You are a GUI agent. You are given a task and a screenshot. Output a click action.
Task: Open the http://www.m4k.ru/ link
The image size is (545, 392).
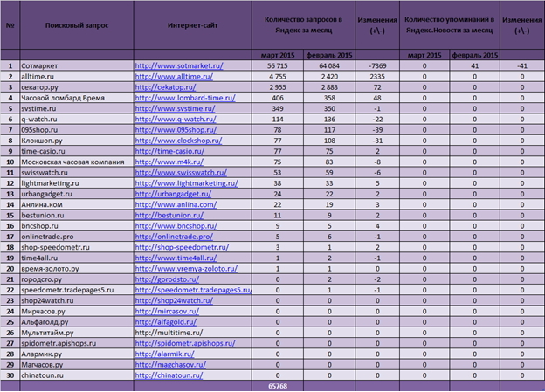tap(169, 162)
